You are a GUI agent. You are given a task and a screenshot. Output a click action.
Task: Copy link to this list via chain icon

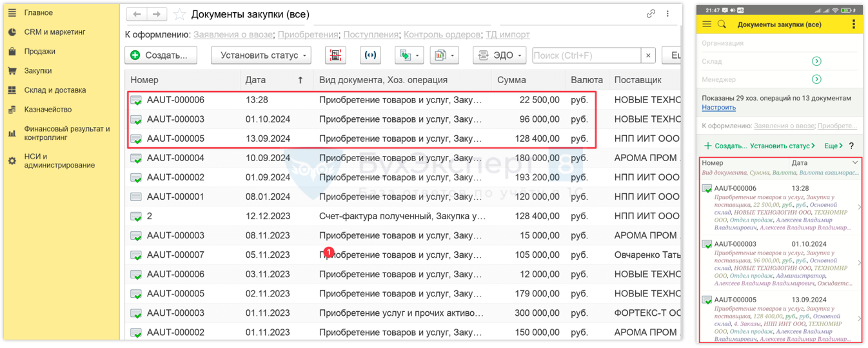pos(651,14)
